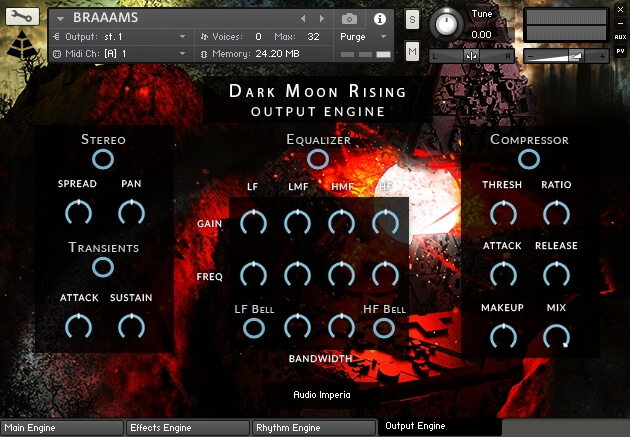Image resolution: width=630 pixels, height=437 pixels.
Task: Click the Tune knob
Action: tap(446, 24)
